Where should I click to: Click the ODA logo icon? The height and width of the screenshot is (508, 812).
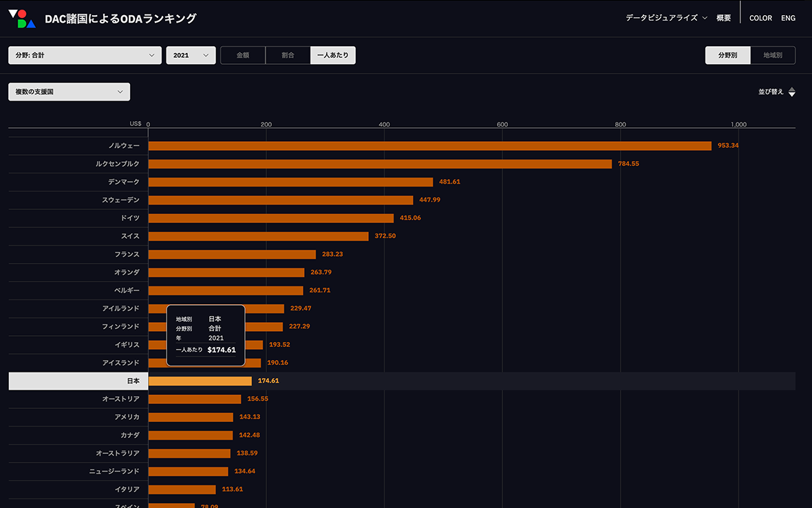point(22,19)
